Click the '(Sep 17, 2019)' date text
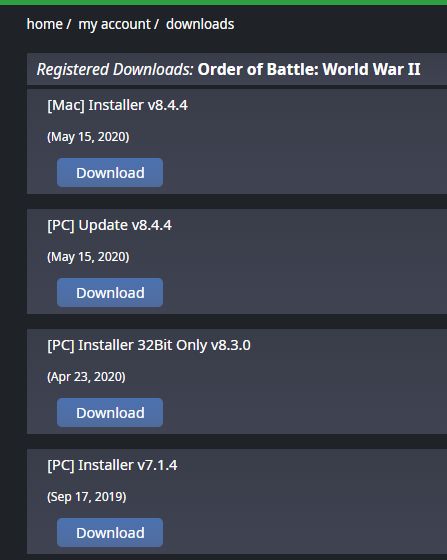This screenshot has height=560, width=447. (87, 497)
